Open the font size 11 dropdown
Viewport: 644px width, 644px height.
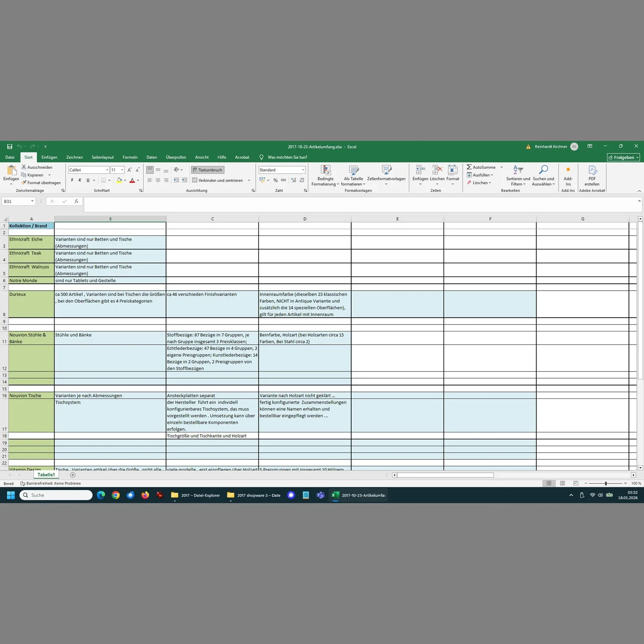[122, 170]
